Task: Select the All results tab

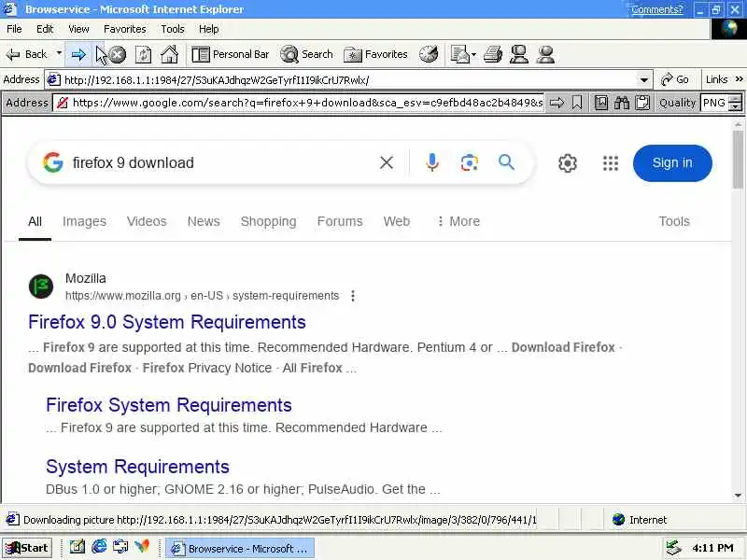Action: pyautogui.click(x=35, y=221)
